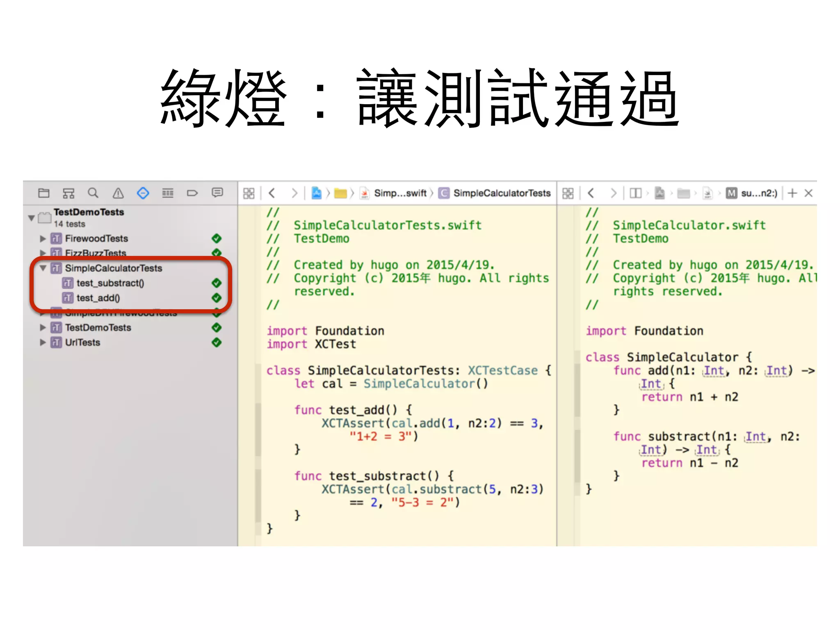Select test_add() test
The width and height of the screenshot is (840, 630).
[x=98, y=298]
